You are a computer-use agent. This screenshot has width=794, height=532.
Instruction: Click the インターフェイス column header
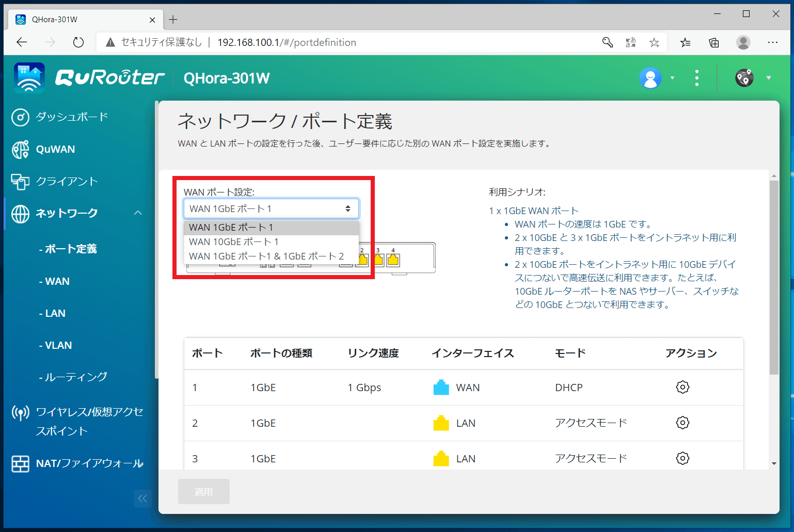tap(473, 353)
